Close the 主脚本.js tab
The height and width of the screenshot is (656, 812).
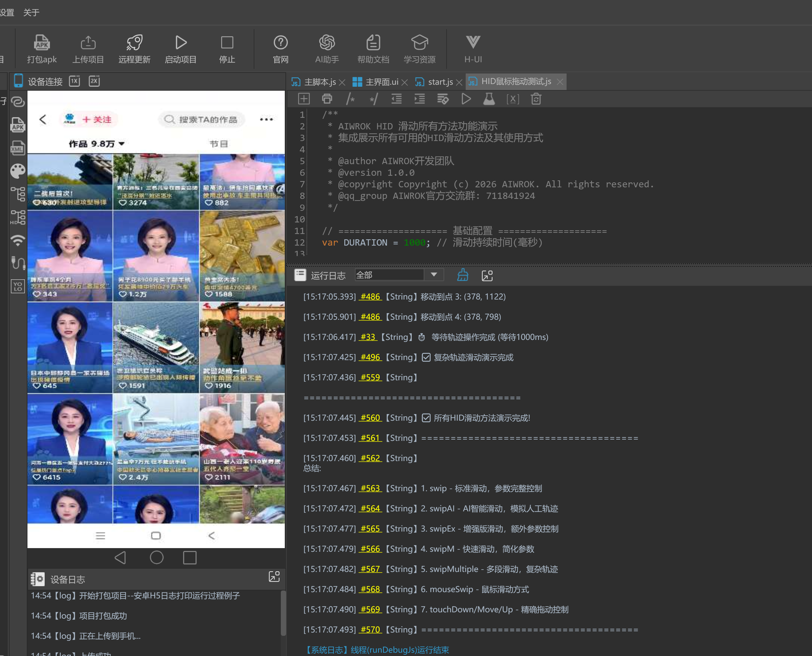click(x=342, y=82)
